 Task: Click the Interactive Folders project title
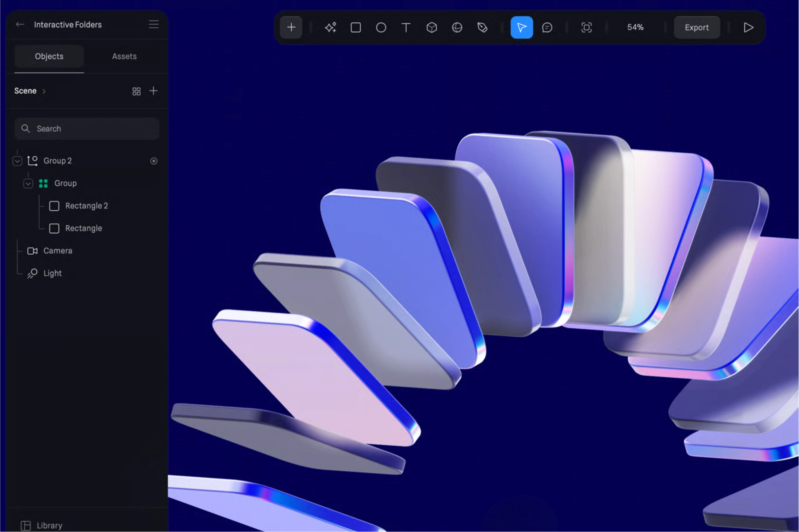[x=68, y=25]
